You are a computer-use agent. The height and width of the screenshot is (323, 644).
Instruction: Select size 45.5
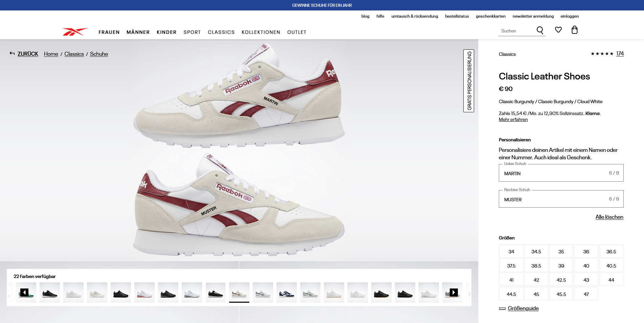(561, 294)
